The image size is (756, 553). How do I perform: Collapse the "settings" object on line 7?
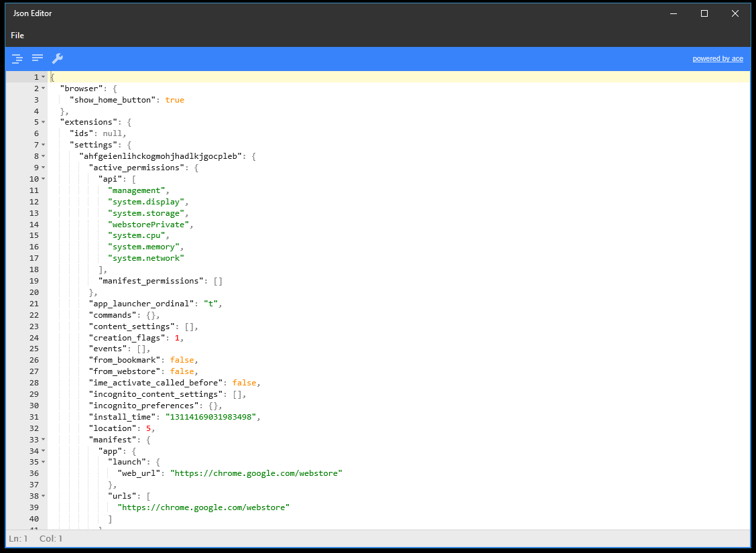tap(44, 144)
